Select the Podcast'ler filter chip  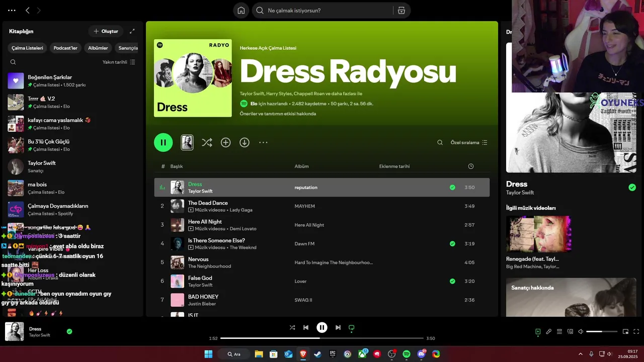[65, 48]
